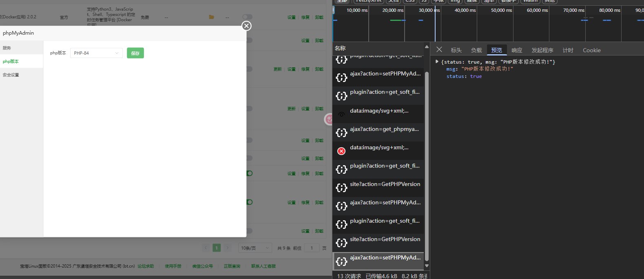Open the 论坛求助 footer link
Image resolution: width=644 pixels, height=279 pixels.
tap(146, 266)
